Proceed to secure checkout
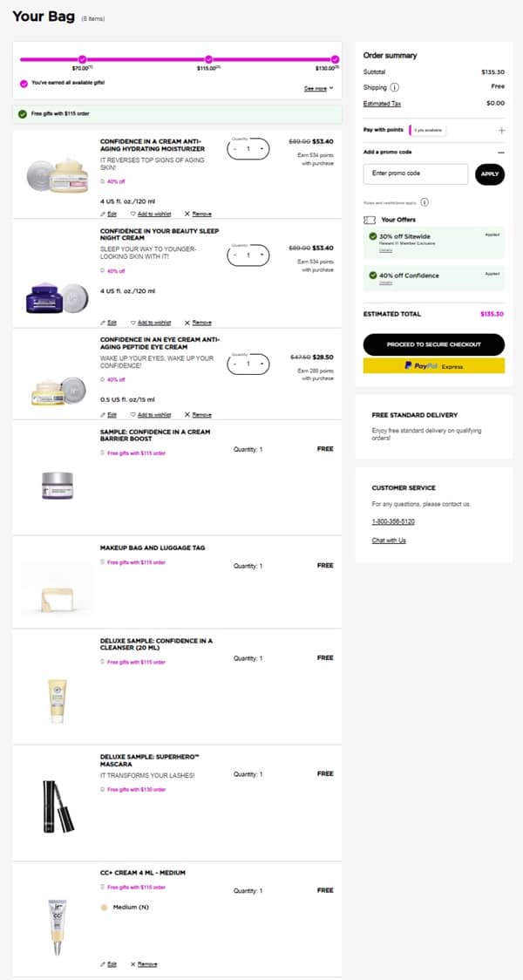The image size is (523, 980). pos(433,344)
